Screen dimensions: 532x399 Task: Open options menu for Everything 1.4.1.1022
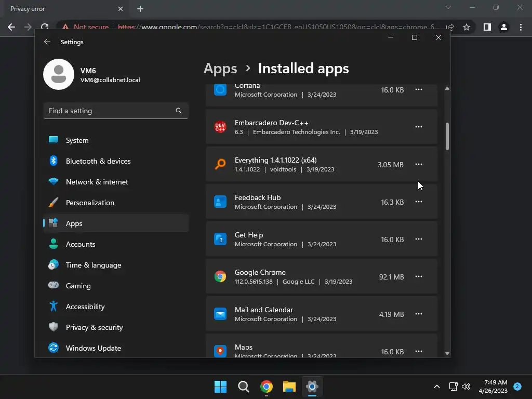(419, 164)
